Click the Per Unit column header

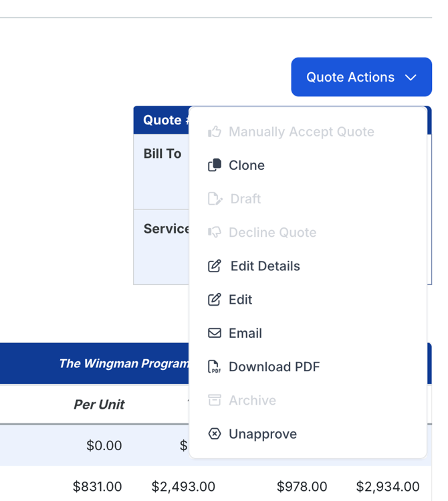[99, 405]
